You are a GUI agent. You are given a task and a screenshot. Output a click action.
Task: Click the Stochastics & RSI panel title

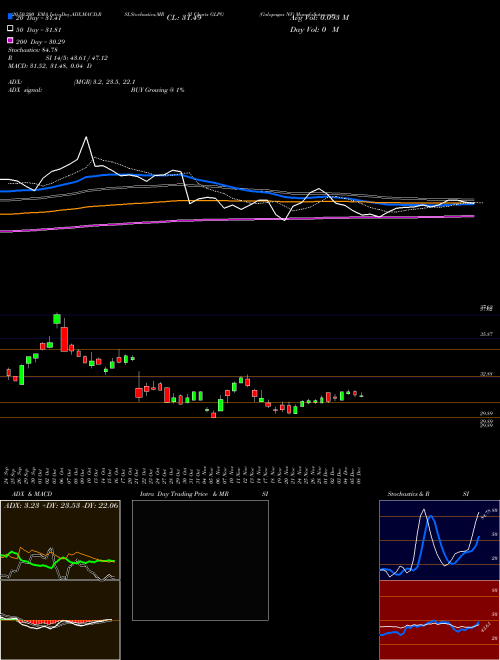428,494
